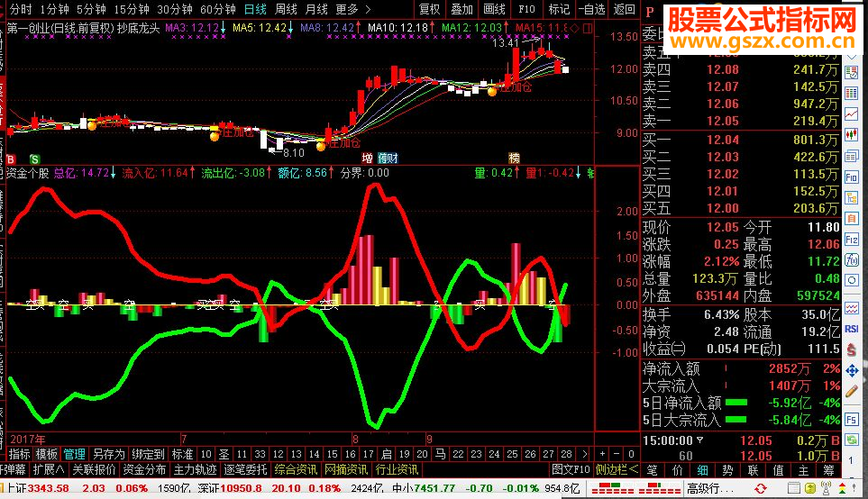Click the blue four-arrow move icon
This screenshot has width=868, height=499.
[x=852, y=370]
